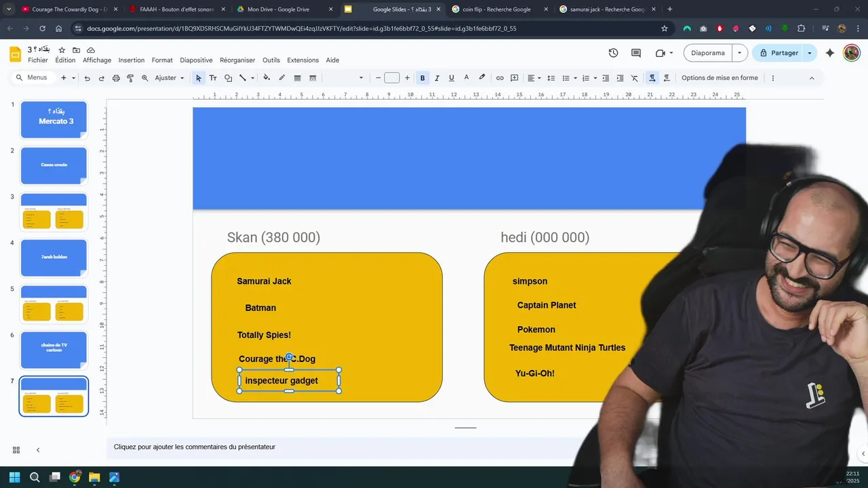Toggle Underline formatting
The height and width of the screenshot is (488, 868).
tap(452, 78)
